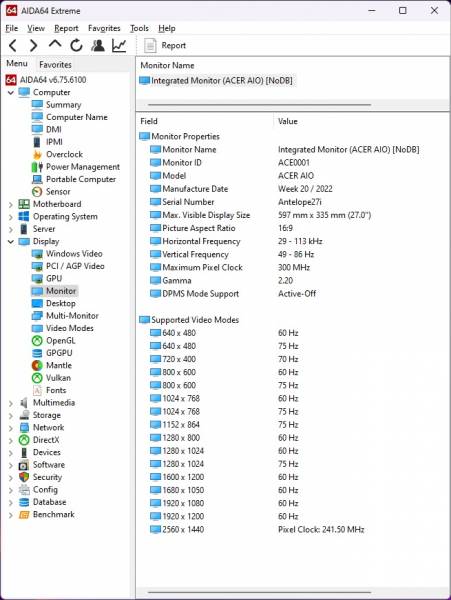The width and height of the screenshot is (451, 600).
Task: Collapse the Display tree node
Action: (11, 242)
